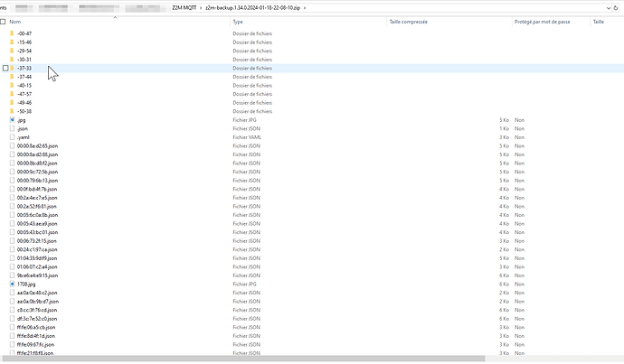624x364 pixels.
Task: Click Fichier JPG type of 1708.jpg row
Action: pos(244,285)
